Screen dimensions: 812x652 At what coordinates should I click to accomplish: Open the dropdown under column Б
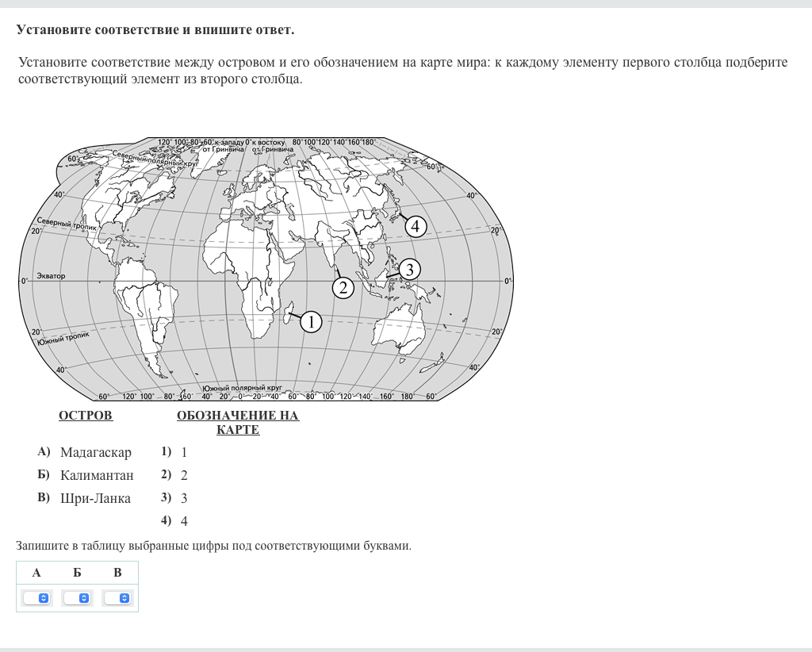click(x=77, y=598)
